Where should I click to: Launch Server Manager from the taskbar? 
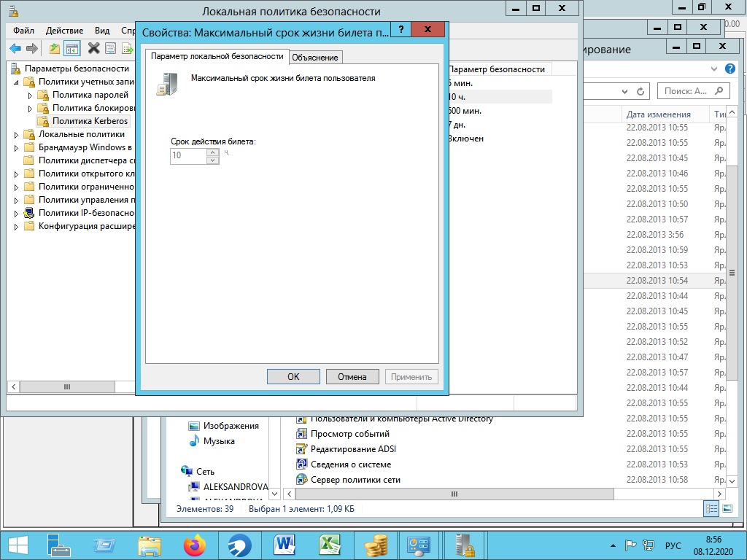[58, 545]
